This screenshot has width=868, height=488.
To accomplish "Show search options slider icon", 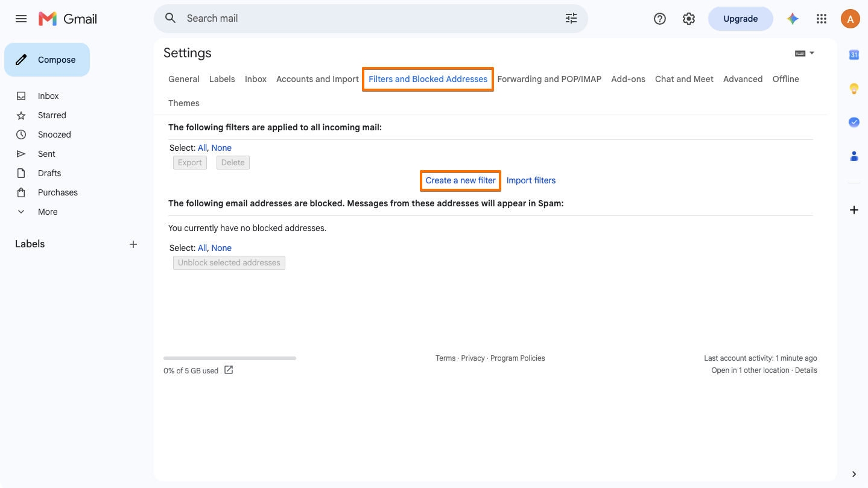I will pyautogui.click(x=571, y=18).
